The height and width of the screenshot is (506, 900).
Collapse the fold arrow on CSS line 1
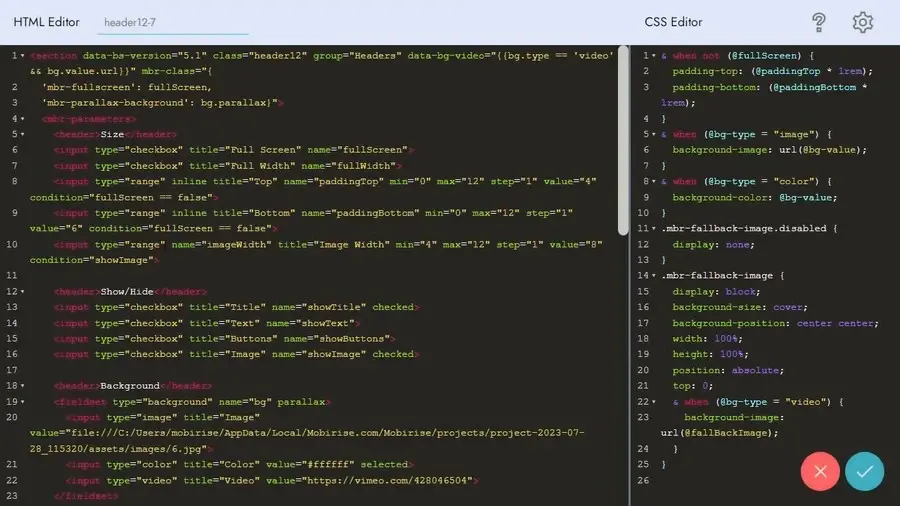point(654,56)
